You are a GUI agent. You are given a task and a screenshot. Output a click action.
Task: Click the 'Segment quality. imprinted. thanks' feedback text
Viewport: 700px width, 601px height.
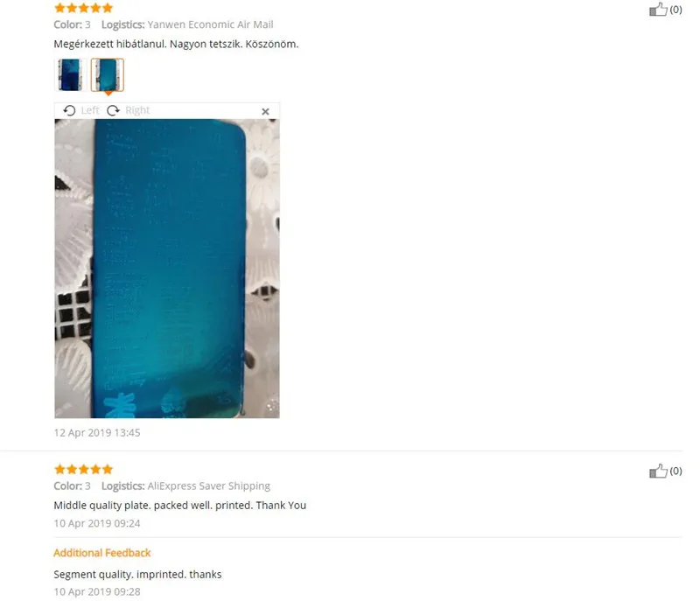137,574
